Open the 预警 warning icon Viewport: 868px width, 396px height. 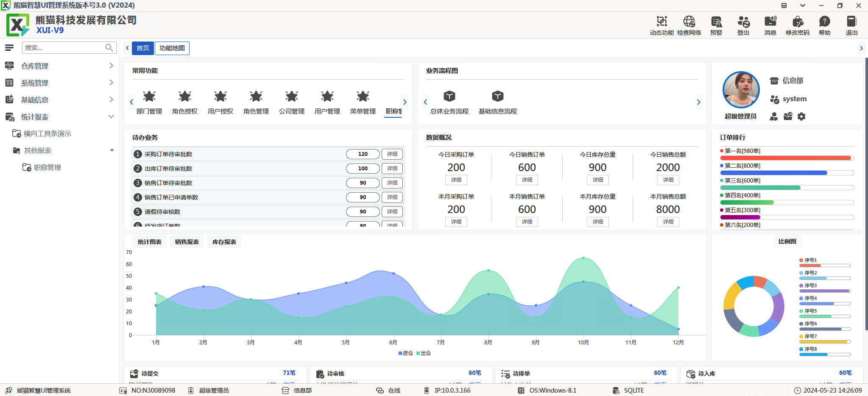pyautogui.click(x=716, y=22)
